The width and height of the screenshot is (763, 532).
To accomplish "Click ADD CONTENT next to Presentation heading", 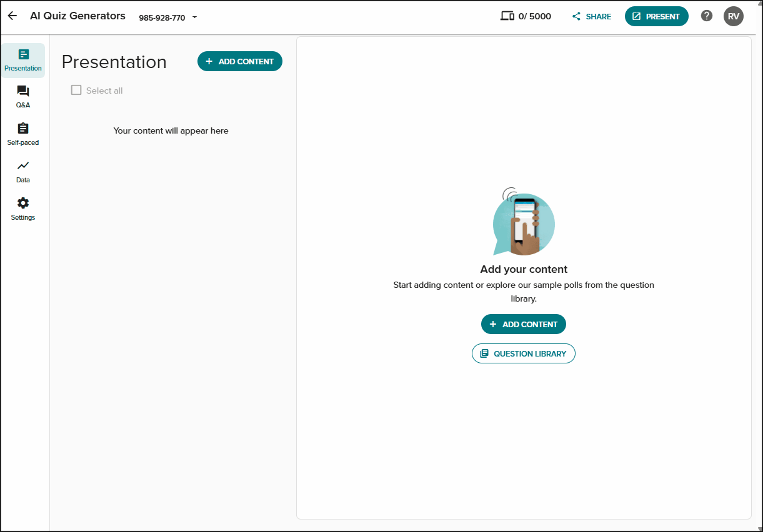I will point(240,61).
